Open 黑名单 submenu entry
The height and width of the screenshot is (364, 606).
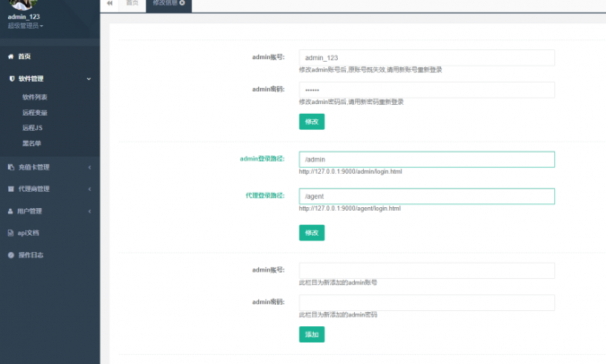pos(31,143)
